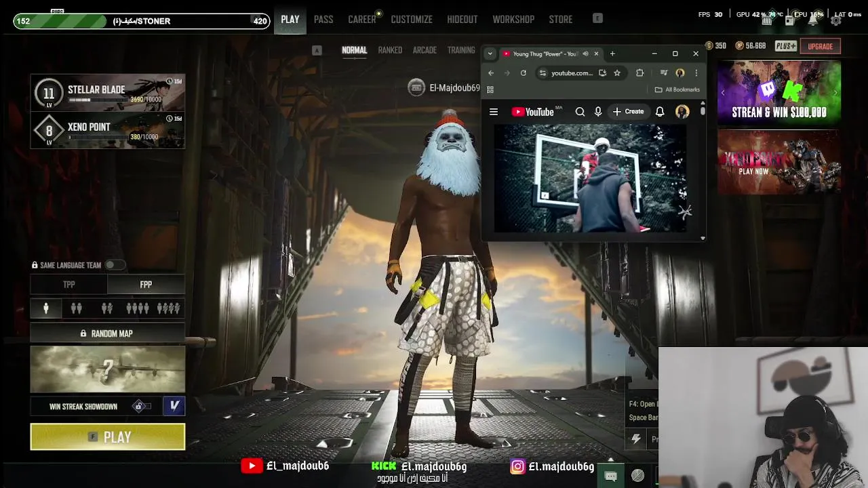
Task: Open the STORE tab
Action: [x=561, y=20]
